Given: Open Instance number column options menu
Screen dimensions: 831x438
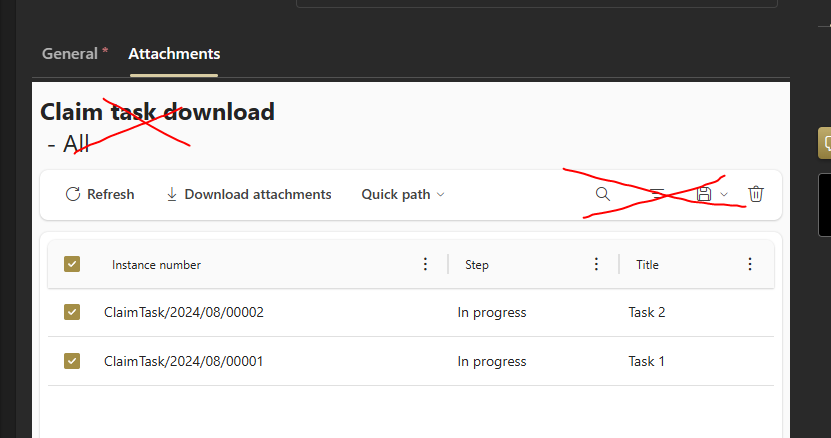Looking at the screenshot, I should click(x=425, y=264).
